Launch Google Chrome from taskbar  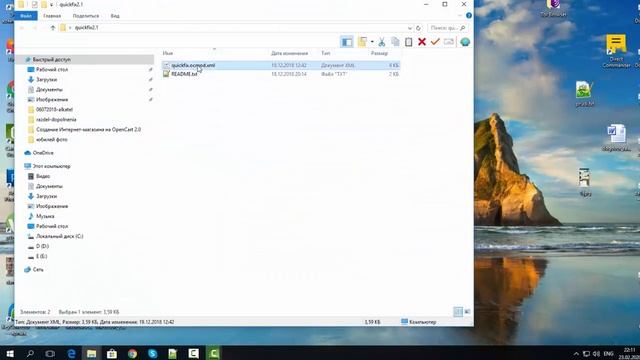click(x=132, y=353)
